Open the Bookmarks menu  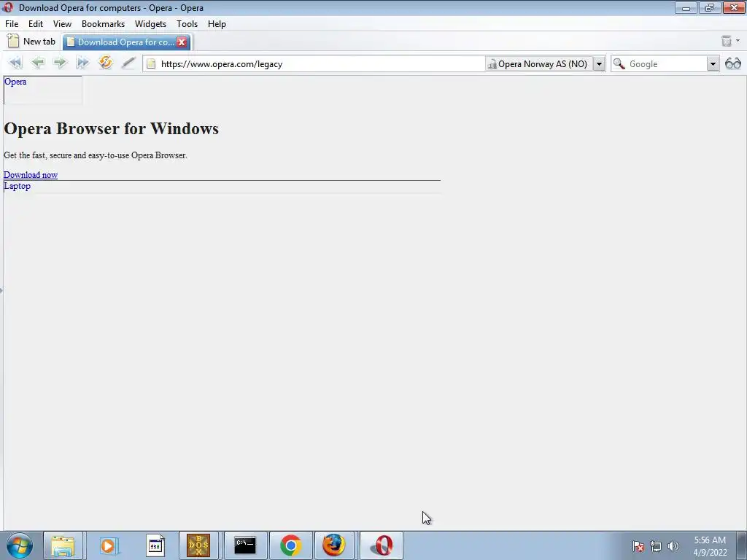[x=104, y=24]
